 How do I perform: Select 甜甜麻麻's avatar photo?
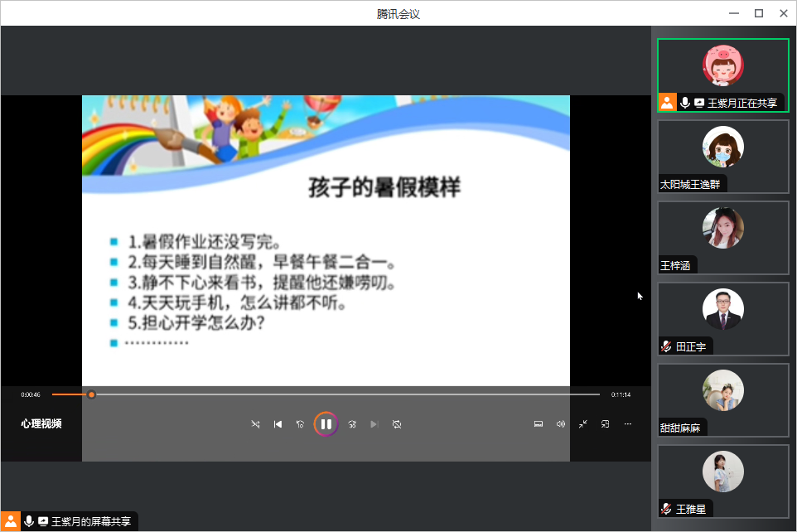(x=722, y=390)
